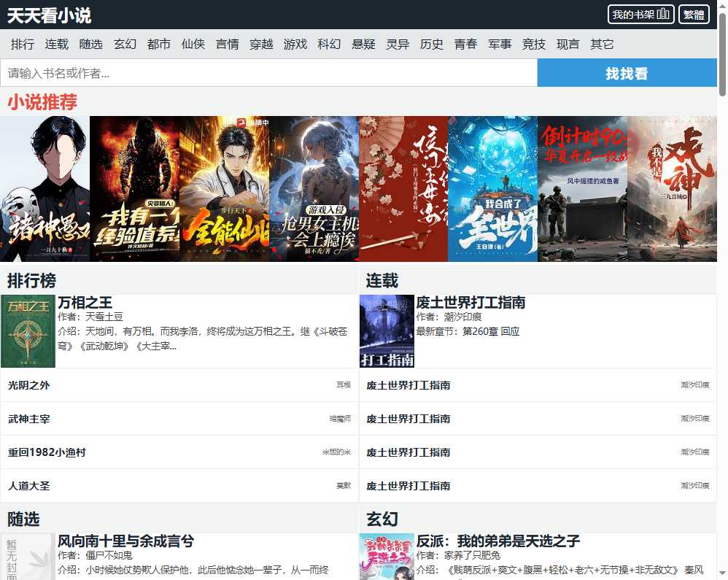Click the 万相之王 green cover thumbnail
Image resolution: width=728 pixels, height=580 pixels.
click(x=28, y=331)
